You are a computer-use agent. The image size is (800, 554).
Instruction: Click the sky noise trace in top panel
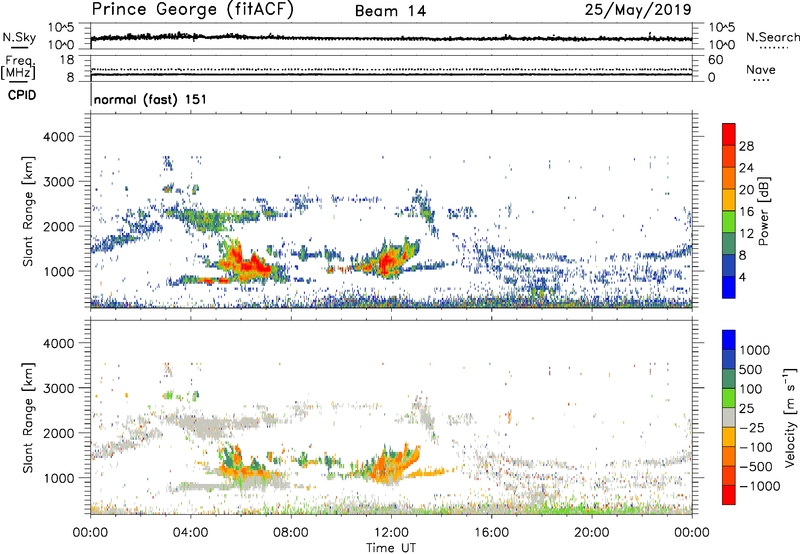391,38
